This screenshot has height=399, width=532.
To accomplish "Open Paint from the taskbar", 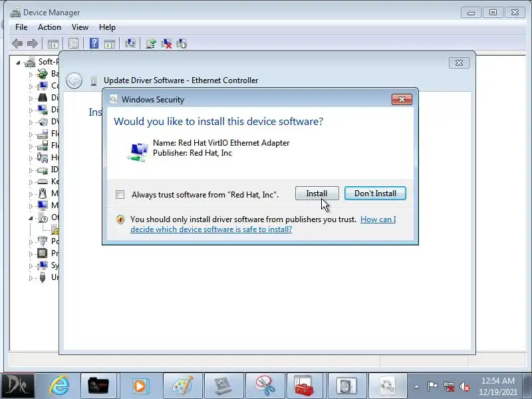I will coord(182,386).
